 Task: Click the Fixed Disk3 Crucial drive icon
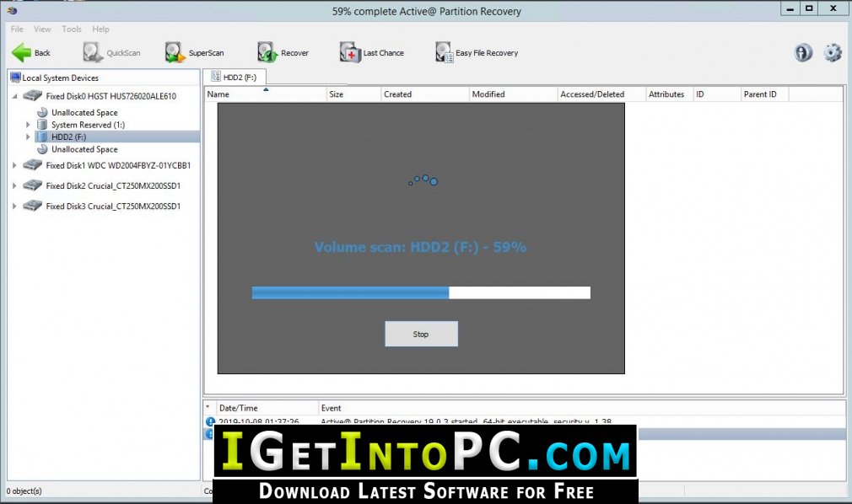tap(33, 206)
